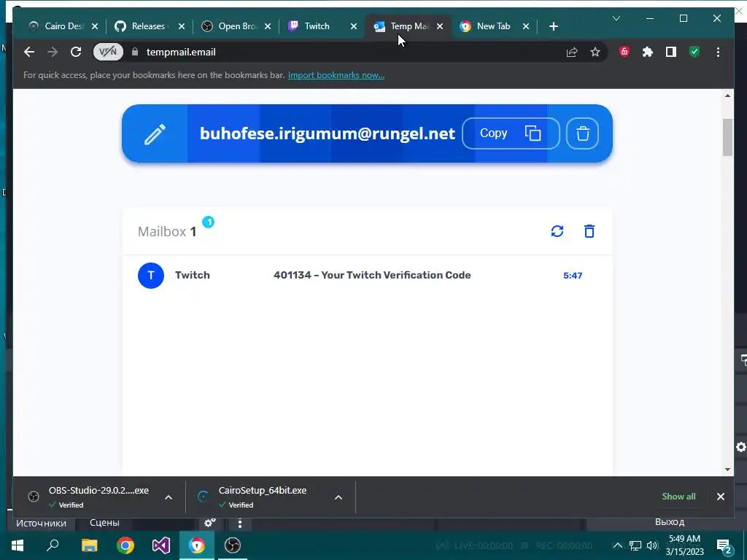
Task: Open Visual Studio from taskbar
Action: pos(161,545)
